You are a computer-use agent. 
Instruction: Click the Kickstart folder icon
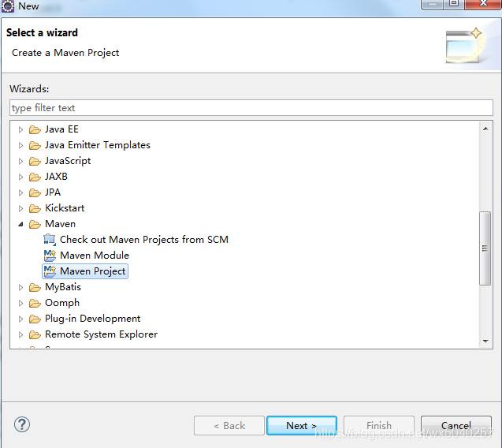tap(35, 208)
